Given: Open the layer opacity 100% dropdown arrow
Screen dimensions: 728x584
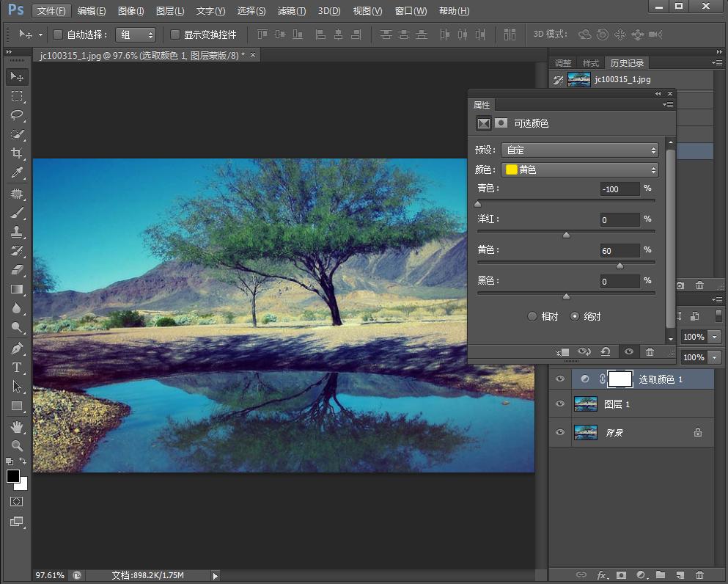Looking at the screenshot, I should tap(715, 337).
